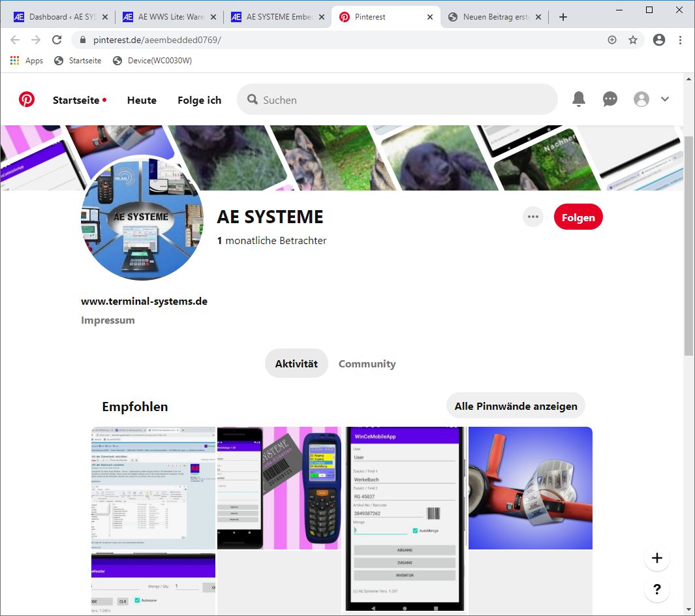The height and width of the screenshot is (616, 695).
Task: Follow AE SYSTEME with Folgen button
Action: pos(578,217)
